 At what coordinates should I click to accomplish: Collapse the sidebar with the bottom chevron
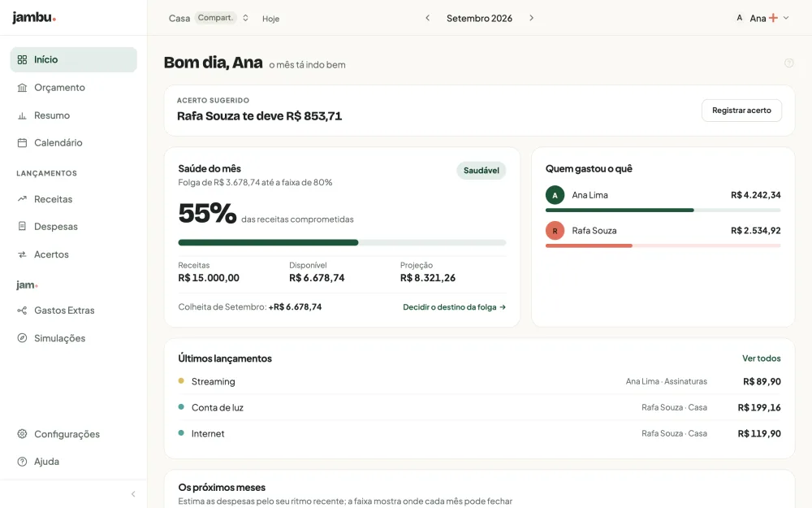click(x=133, y=494)
